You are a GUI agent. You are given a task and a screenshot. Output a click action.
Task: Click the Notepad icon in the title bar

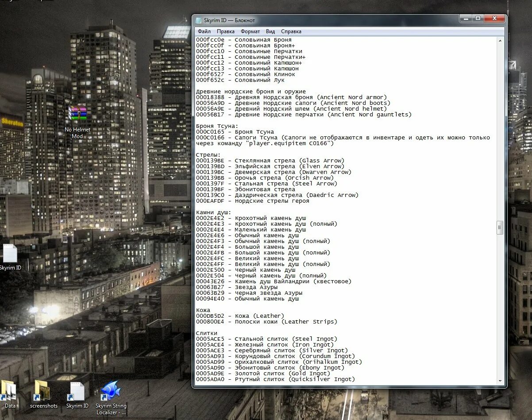[x=199, y=20]
